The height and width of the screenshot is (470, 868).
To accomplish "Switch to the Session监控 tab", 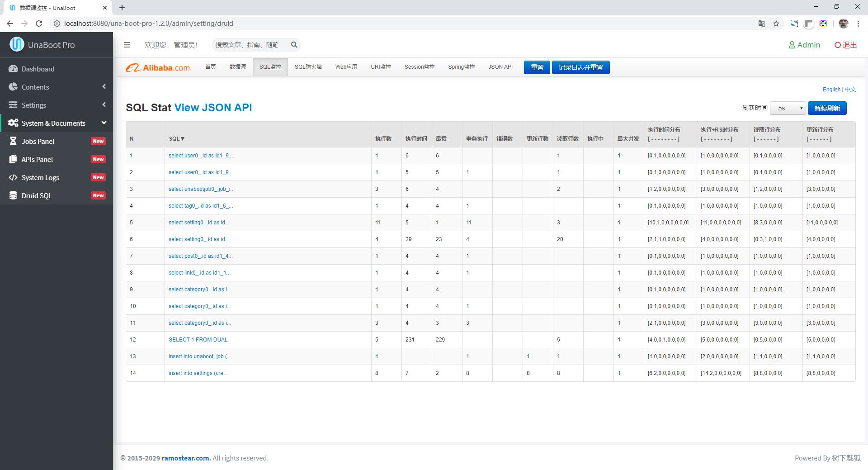I will point(419,67).
